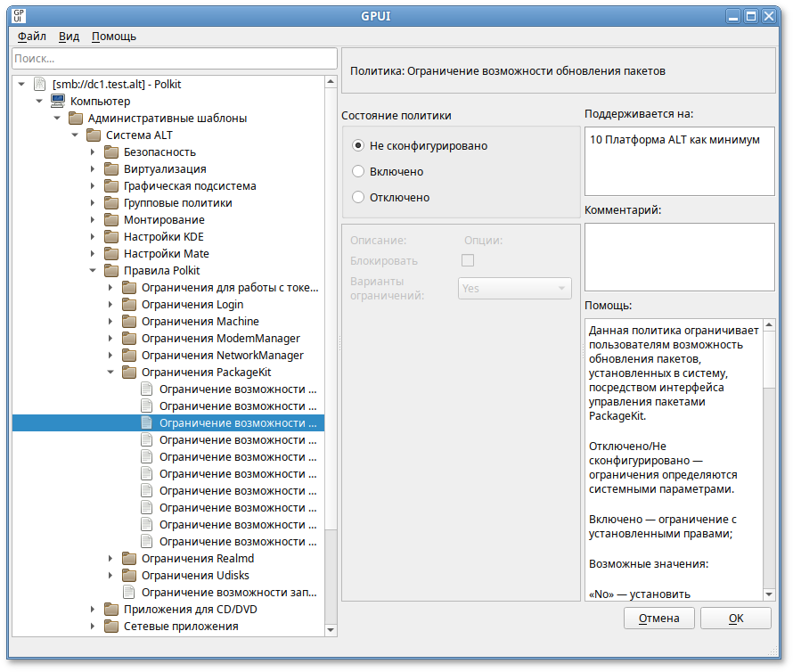This screenshot has width=793, height=672.
Task: Click the Компьютер monitor icon in tree
Action: click(57, 101)
